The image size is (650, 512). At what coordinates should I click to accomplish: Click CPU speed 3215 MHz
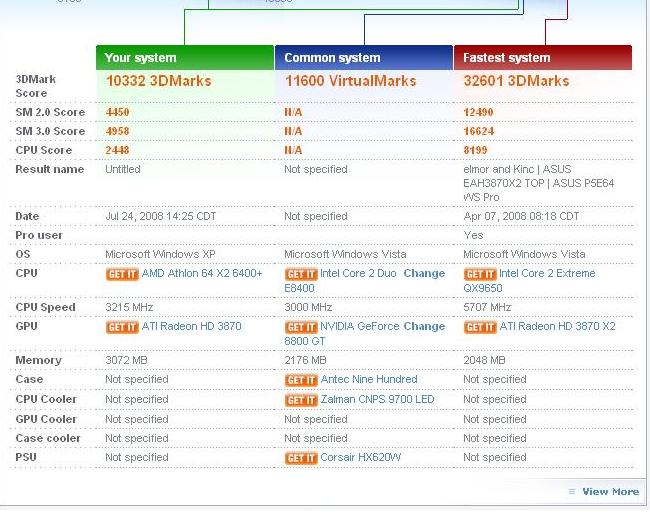(129, 308)
